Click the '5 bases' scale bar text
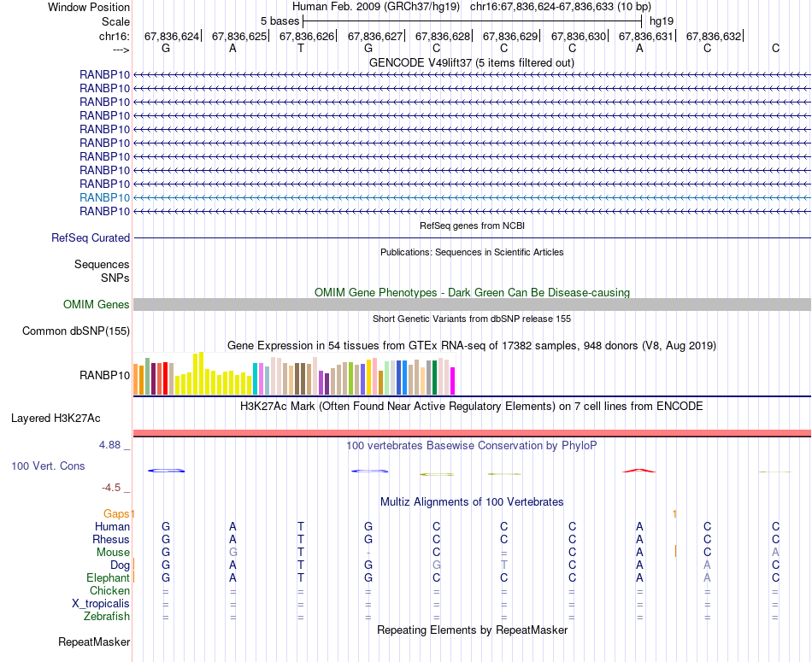The height and width of the screenshot is (662, 812). [x=279, y=21]
